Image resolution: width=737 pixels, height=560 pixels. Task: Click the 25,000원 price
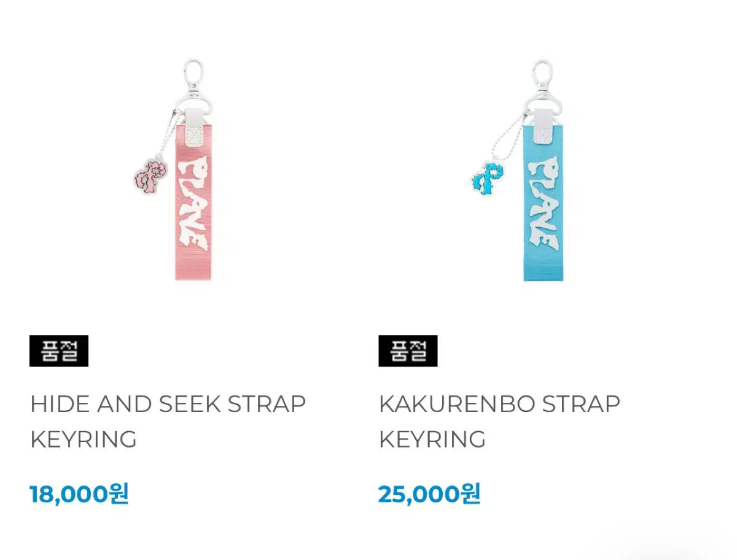[x=429, y=494]
